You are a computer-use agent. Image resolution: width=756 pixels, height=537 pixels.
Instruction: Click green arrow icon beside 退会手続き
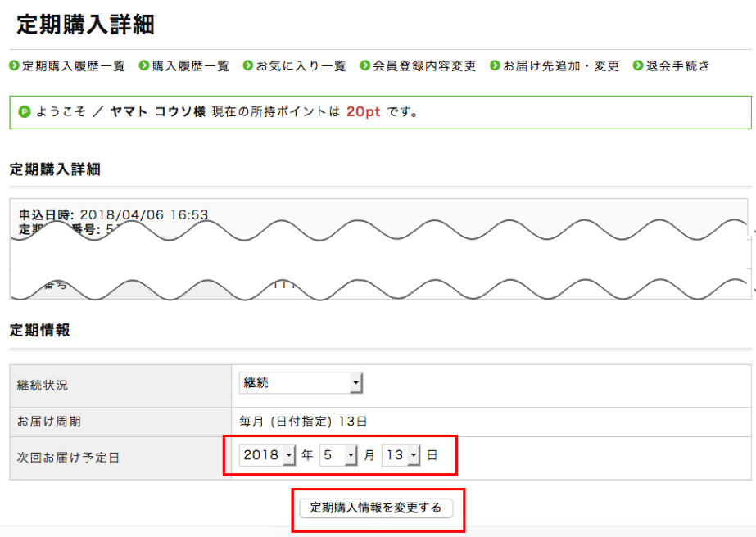(x=638, y=65)
